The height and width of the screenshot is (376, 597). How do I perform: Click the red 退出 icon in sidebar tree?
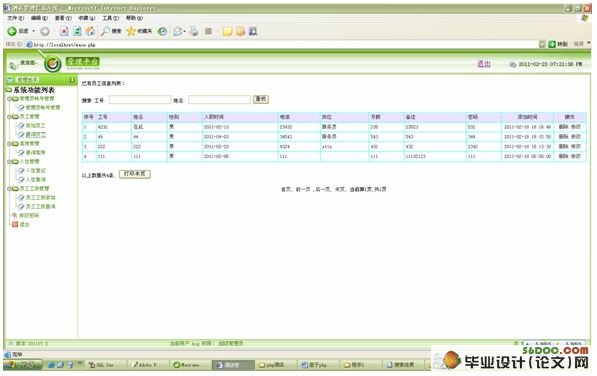15,225
